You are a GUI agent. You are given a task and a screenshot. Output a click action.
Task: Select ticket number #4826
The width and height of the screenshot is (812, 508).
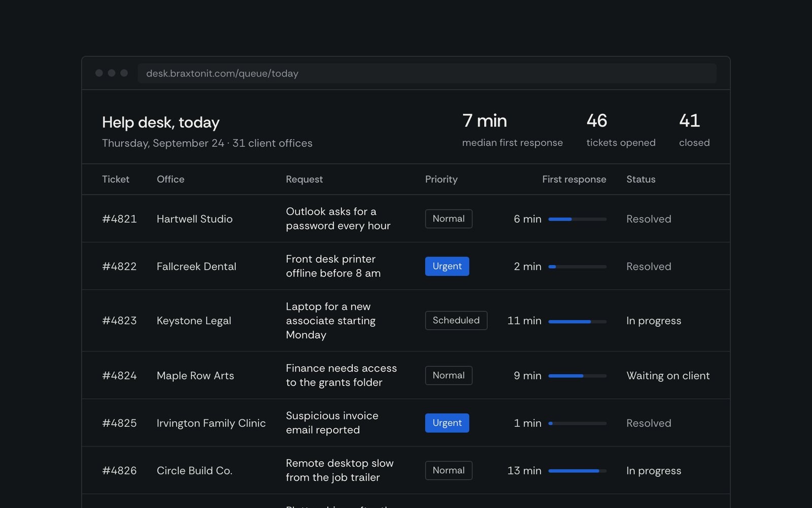point(119,470)
